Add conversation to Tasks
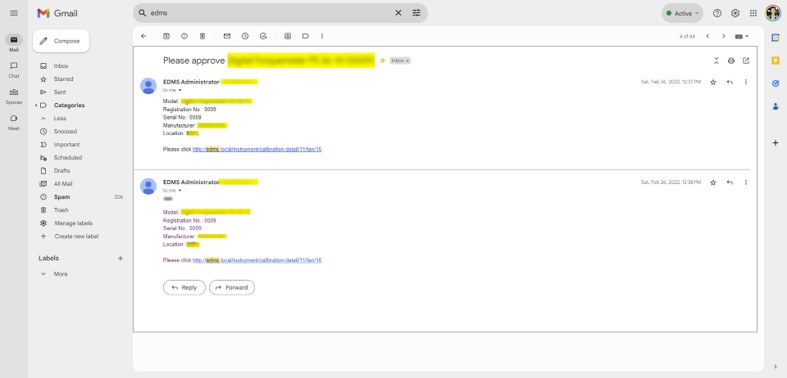The width and height of the screenshot is (787, 378). coord(263,36)
